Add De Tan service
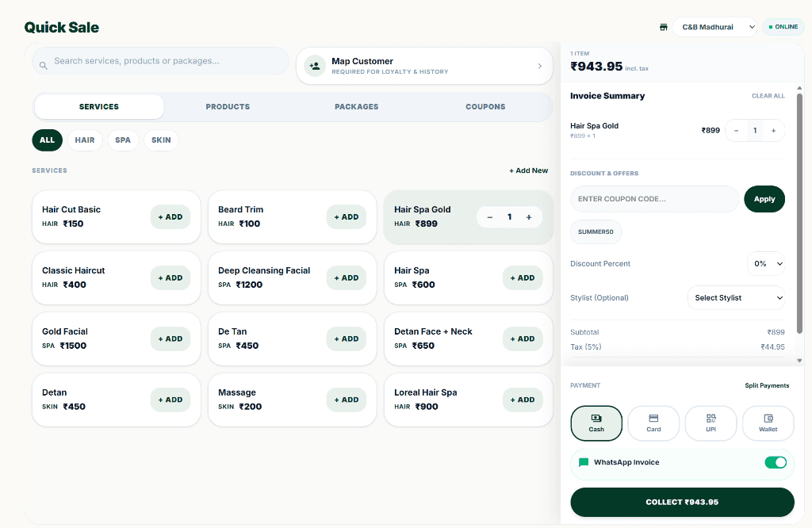This screenshot has height=528, width=812. (347, 339)
